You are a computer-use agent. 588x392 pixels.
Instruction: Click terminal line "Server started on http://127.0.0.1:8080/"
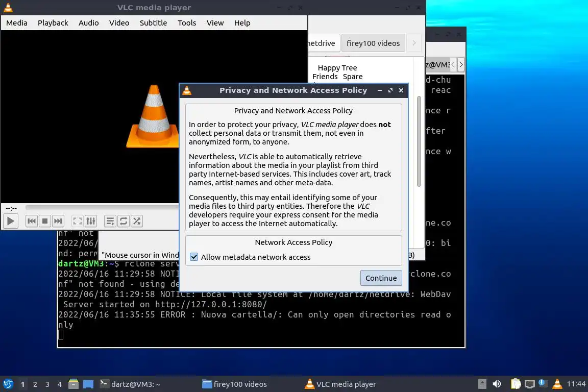(165, 304)
